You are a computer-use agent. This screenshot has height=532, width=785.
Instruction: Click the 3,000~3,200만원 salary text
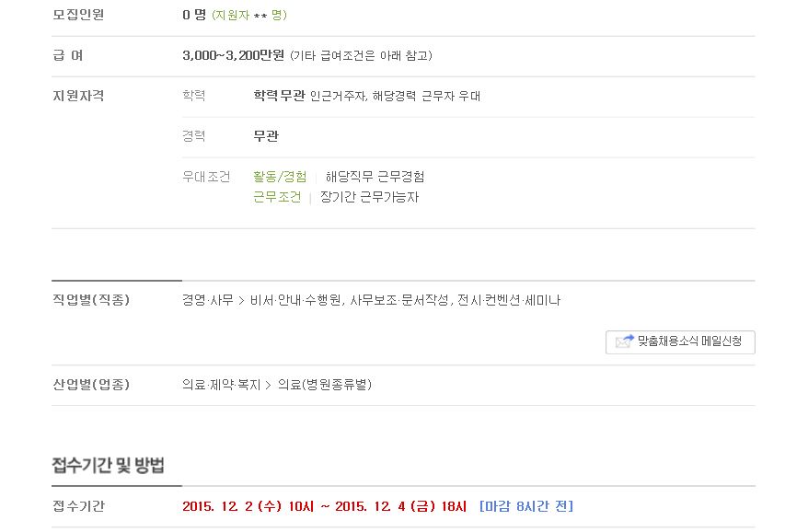click(234, 55)
